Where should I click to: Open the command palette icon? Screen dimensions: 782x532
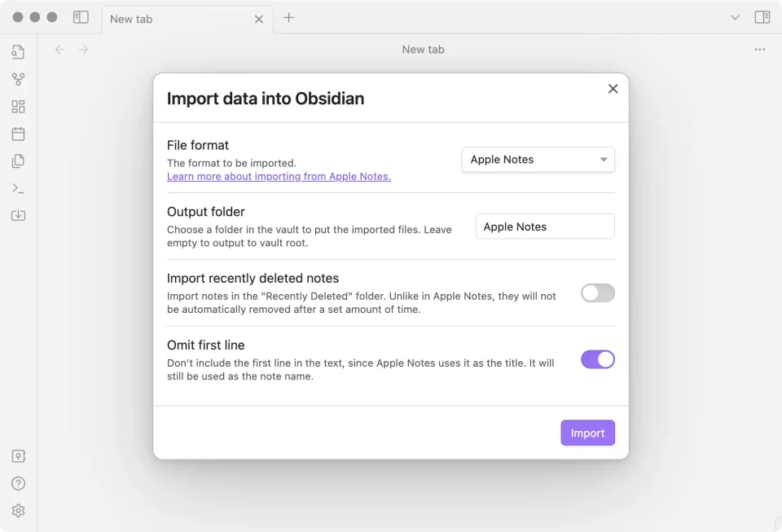pos(18,188)
